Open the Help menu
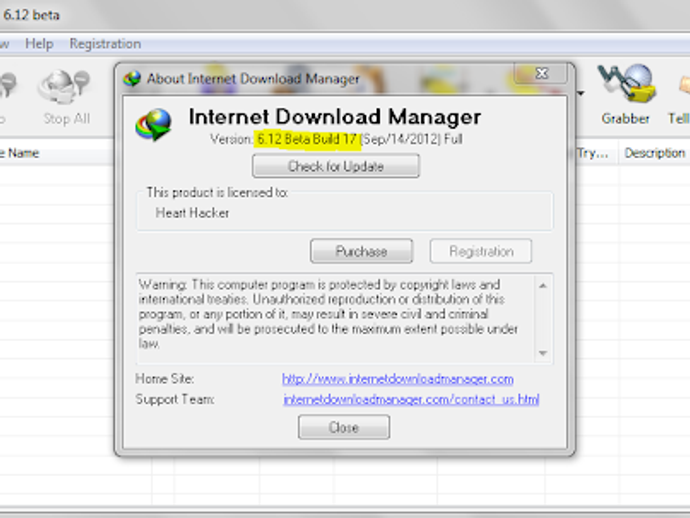This screenshot has height=518, width=690. 39,44
